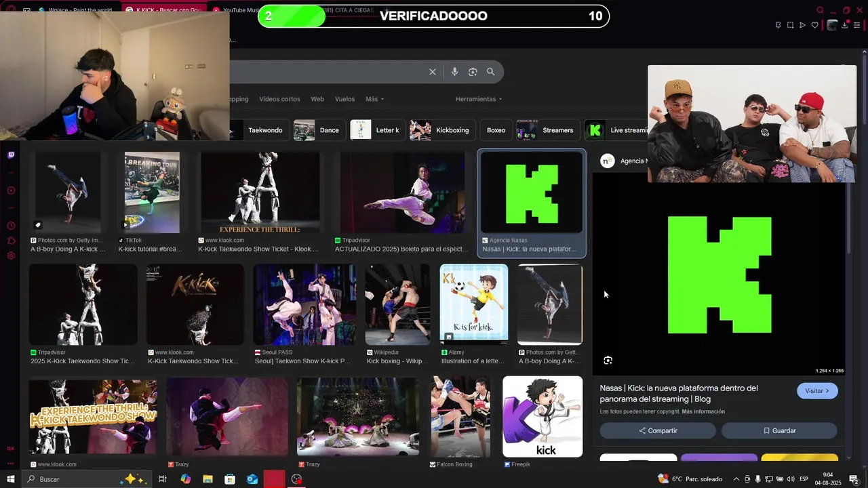Filter images by Boxeo chip
The image size is (868, 488).
click(496, 130)
